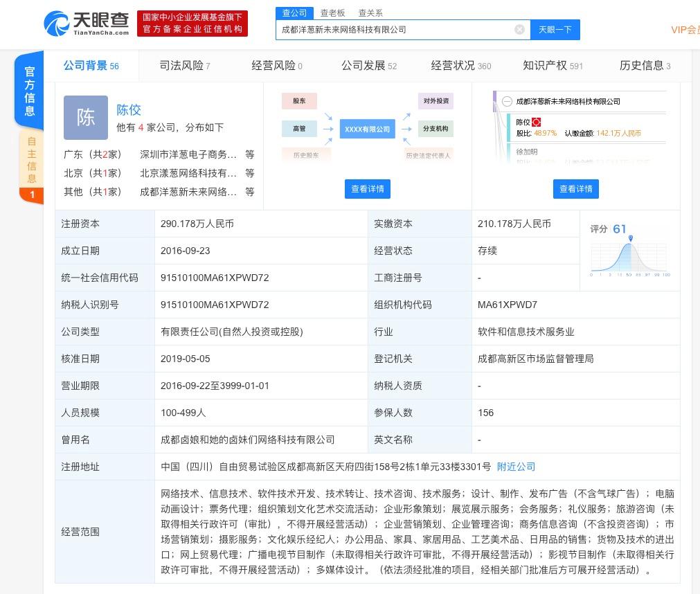This screenshot has height=594, width=700.
Task: Open 成都洋葱新未来网络 company link in list
Action: pos(188,192)
